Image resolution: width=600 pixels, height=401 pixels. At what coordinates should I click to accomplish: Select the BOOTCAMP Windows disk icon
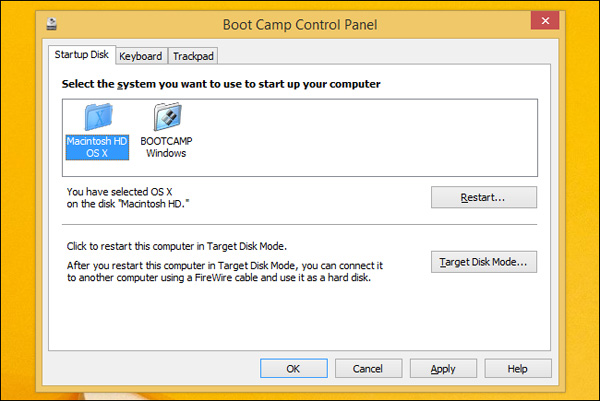(166, 117)
